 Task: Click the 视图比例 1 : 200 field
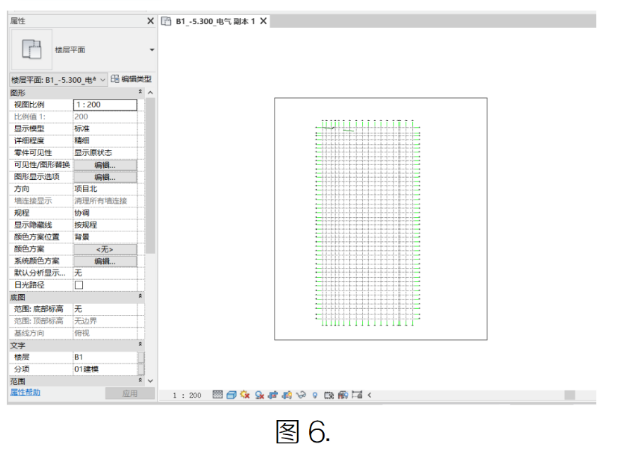tap(105, 105)
